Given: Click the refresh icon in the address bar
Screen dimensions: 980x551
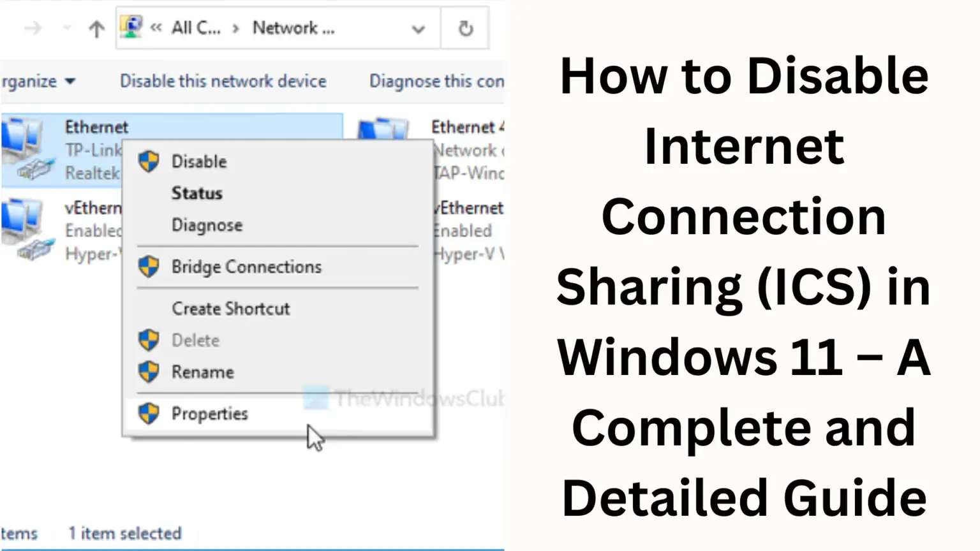Looking at the screenshot, I should pyautogui.click(x=465, y=27).
